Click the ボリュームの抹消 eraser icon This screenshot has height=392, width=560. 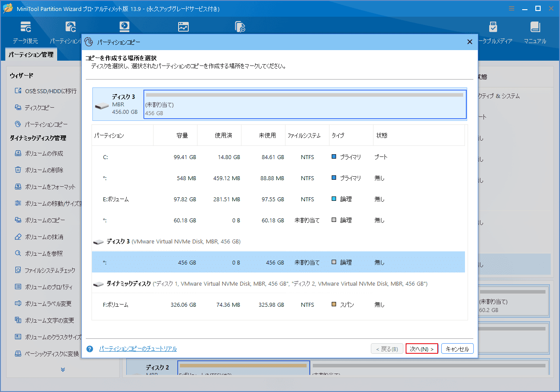click(x=18, y=237)
